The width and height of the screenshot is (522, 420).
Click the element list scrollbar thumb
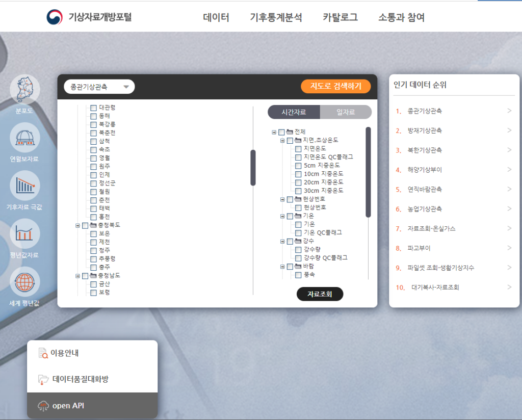(368, 172)
